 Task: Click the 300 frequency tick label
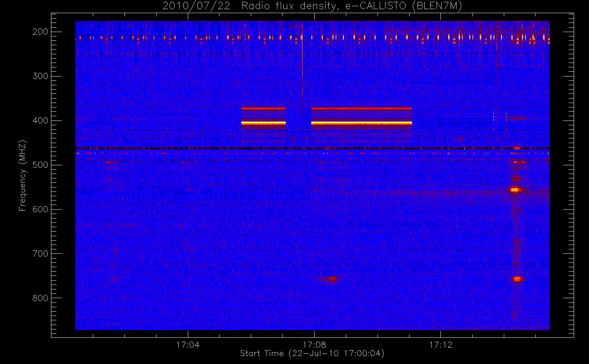40,76
